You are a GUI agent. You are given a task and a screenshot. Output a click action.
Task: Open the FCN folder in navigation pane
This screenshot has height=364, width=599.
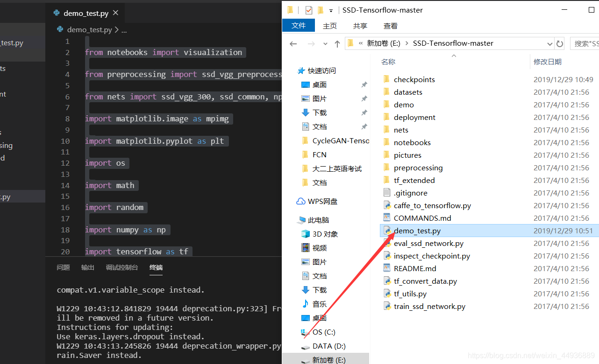(320, 154)
